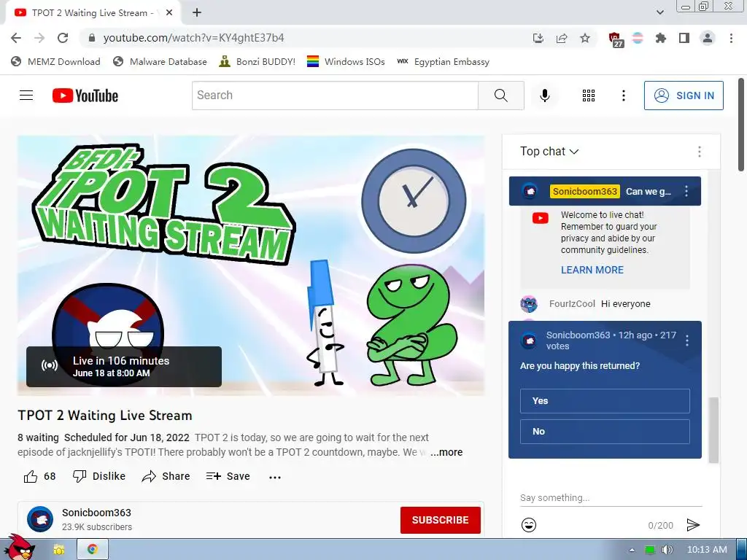
Task: Open the tab search chevron
Action: tap(659, 12)
